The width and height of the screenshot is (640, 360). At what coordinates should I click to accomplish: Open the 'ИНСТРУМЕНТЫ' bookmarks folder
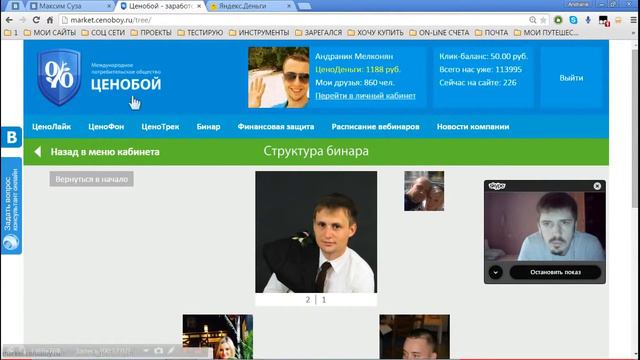[x=259, y=33]
